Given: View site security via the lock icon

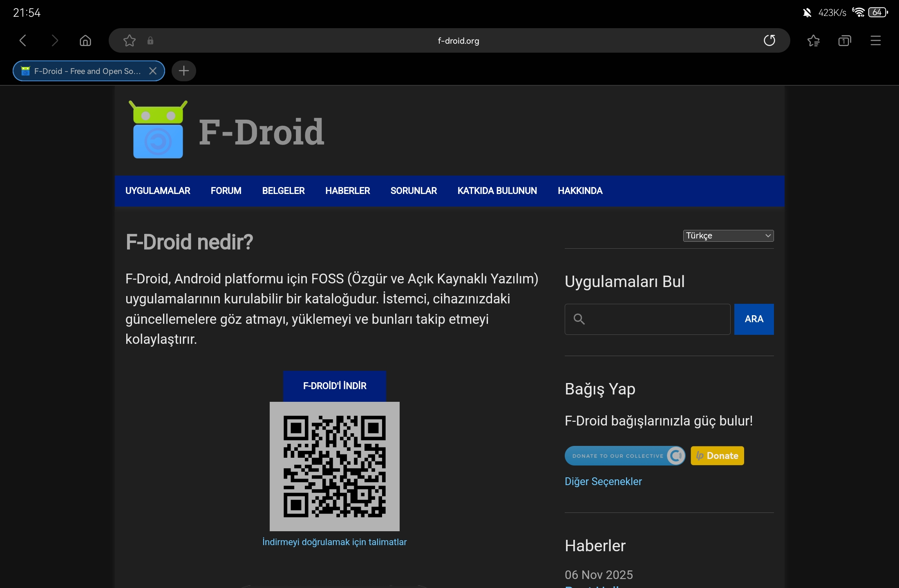Looking at the screenshot, I should tap(150, 40).
